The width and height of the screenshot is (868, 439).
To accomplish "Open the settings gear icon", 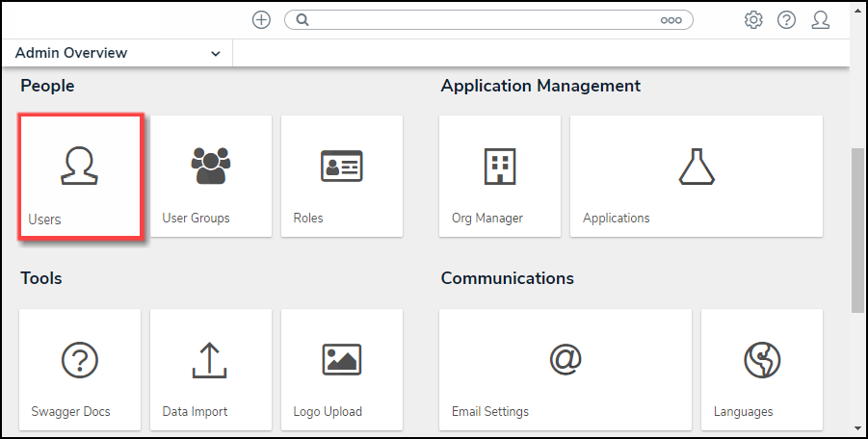I will (753, 20).
